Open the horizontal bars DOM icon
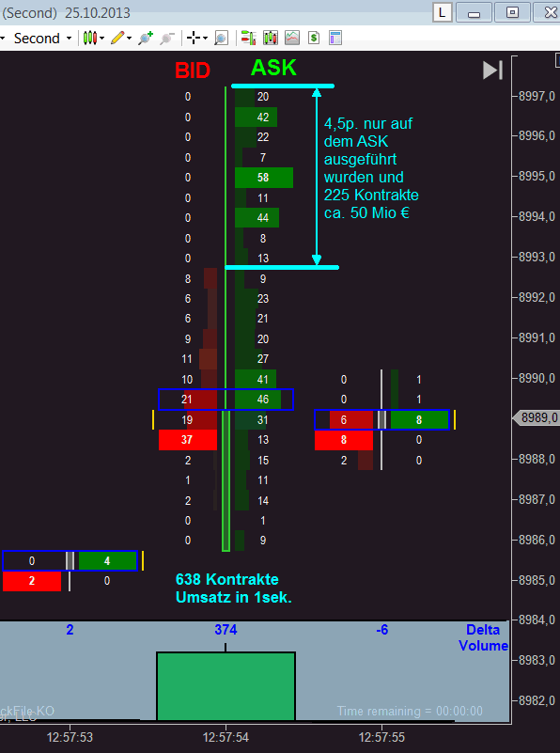Image resolution: width=560 pixels, height=753 pixels. pos(249,38)
